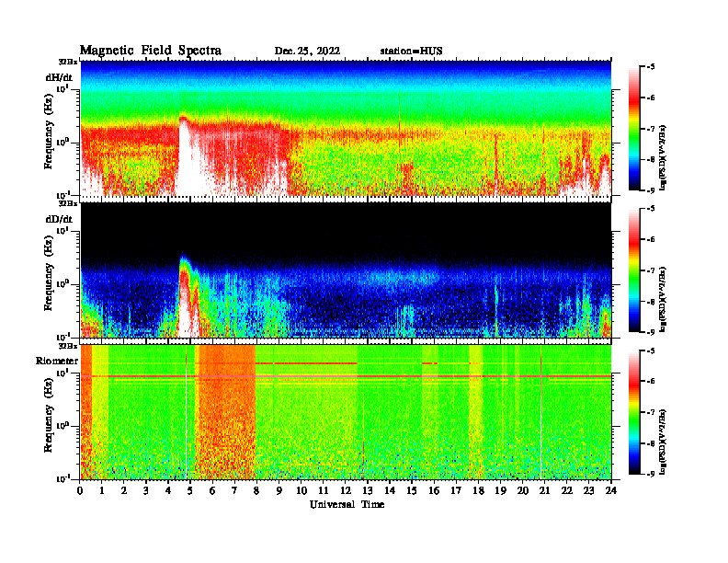
Task: Click the hour '10' tick label
Action: [301, 490]
